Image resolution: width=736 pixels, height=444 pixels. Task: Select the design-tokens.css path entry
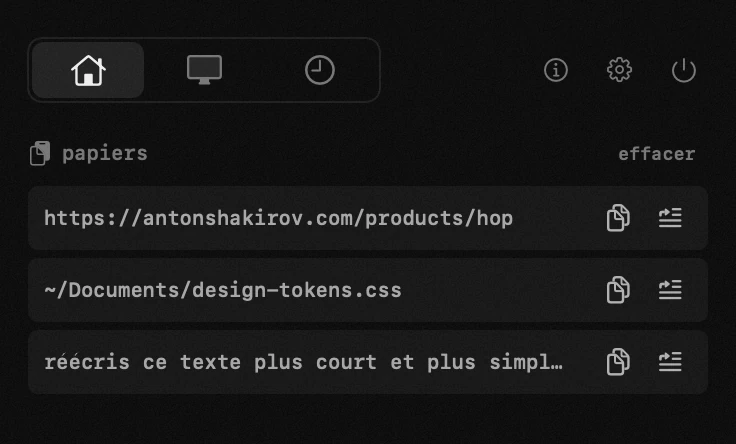pyautogui.click(x=368, y=290)
